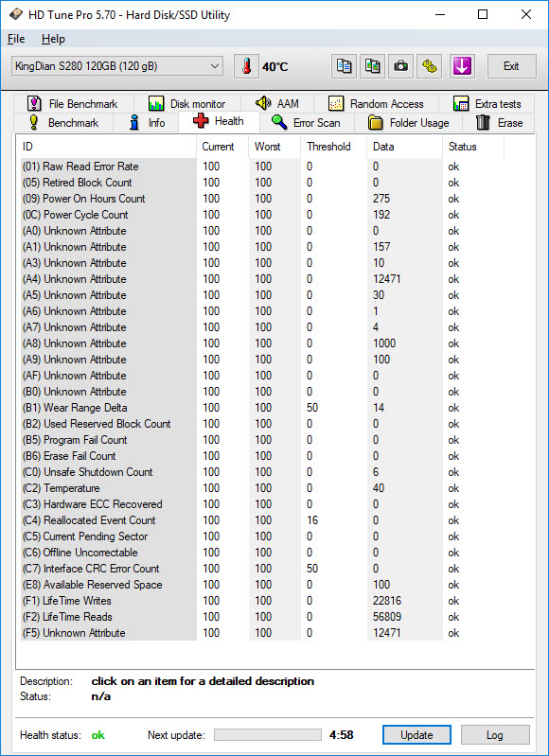
Task: Switch to the File Benchmark tab
Action: (x=72, y=104)
